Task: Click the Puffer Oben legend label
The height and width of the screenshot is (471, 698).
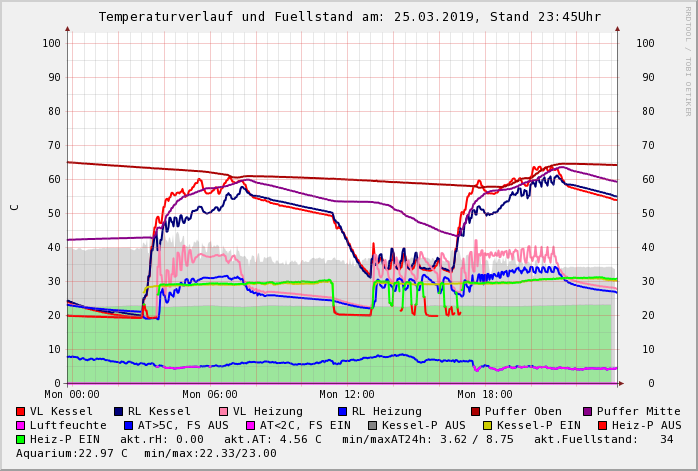Action: (x=523, y=411)
